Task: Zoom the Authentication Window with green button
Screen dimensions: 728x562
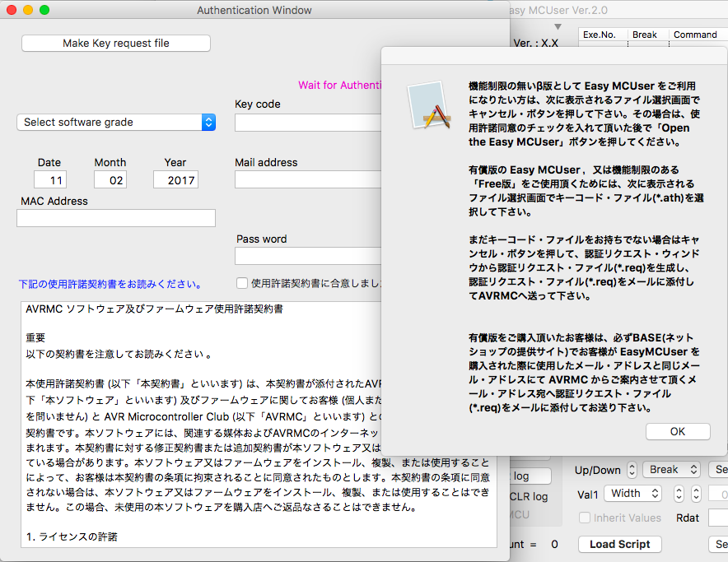Action: tap(44, 10)
